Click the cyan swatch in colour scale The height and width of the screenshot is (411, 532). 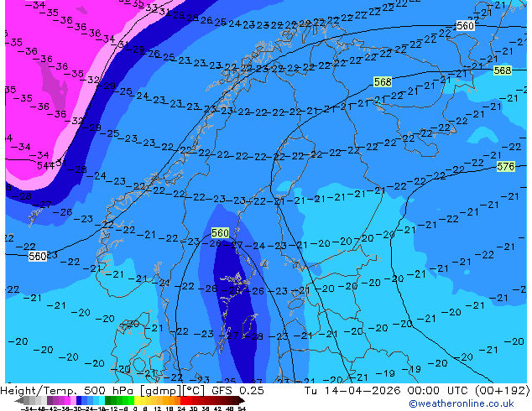[102, 400]
